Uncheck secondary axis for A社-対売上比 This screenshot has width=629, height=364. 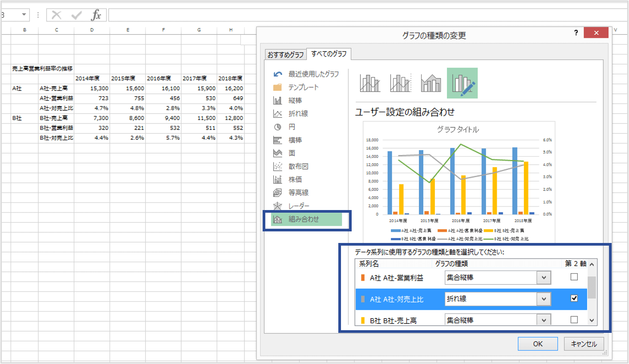[574, 299]
